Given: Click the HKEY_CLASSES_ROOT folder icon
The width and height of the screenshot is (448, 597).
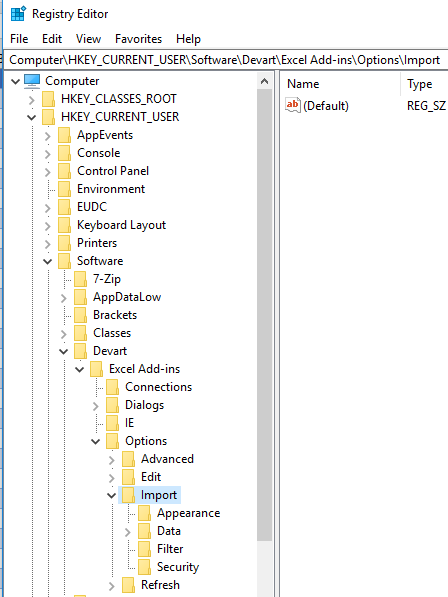Looking at the screenshot, I should [48, 99].
